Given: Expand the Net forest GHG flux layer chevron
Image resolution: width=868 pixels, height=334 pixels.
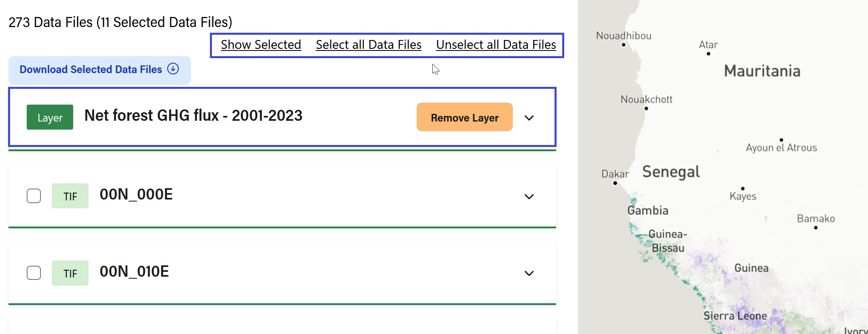Looking at the screenshot, I should point(529,118).
